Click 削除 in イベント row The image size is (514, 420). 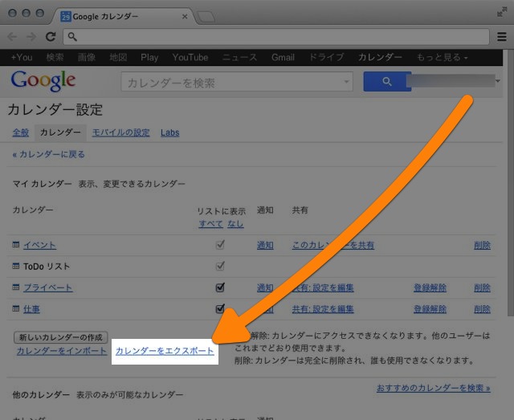[482, 245]
